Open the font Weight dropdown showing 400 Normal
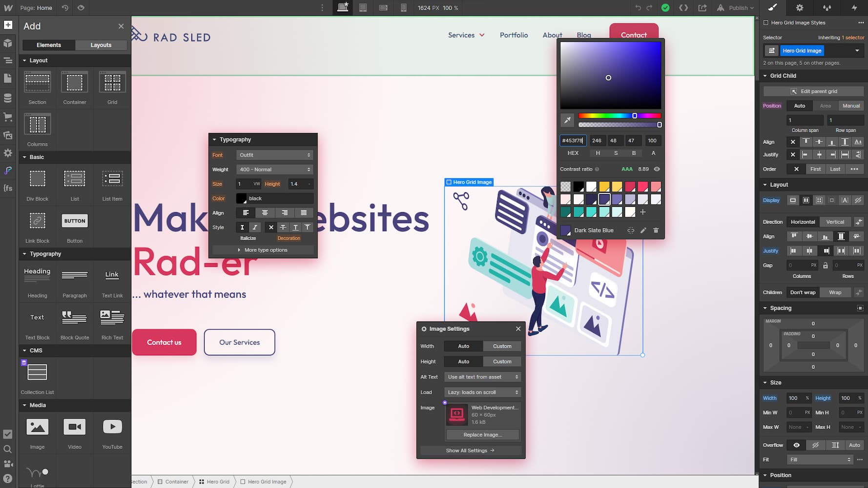 274,169
